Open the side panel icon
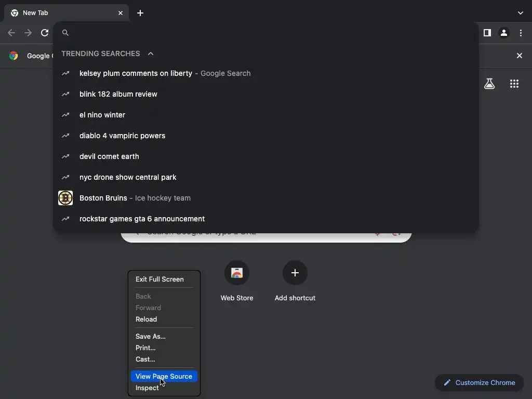The height and width of the screenshot is (399, 532). click(x=487, y=33)
